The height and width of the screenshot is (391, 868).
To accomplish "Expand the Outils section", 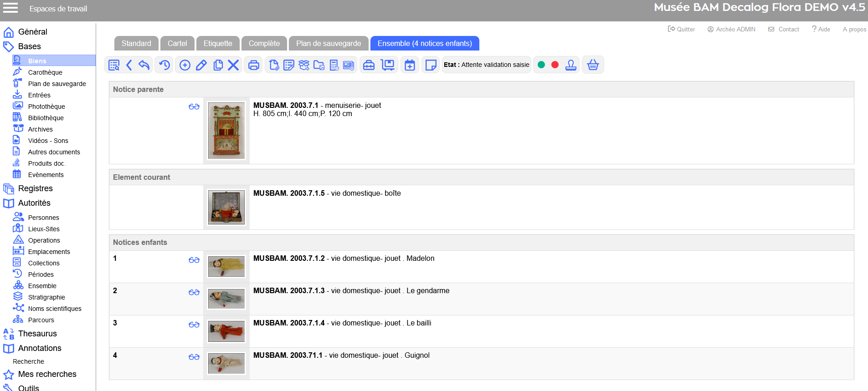I will pos(28,388).
